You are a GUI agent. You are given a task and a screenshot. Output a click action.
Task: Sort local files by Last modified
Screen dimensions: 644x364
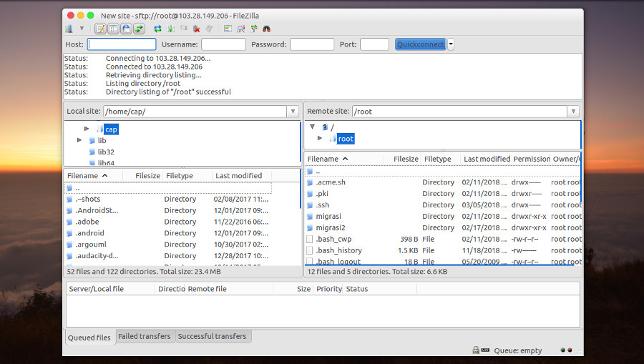coord(242,176)
